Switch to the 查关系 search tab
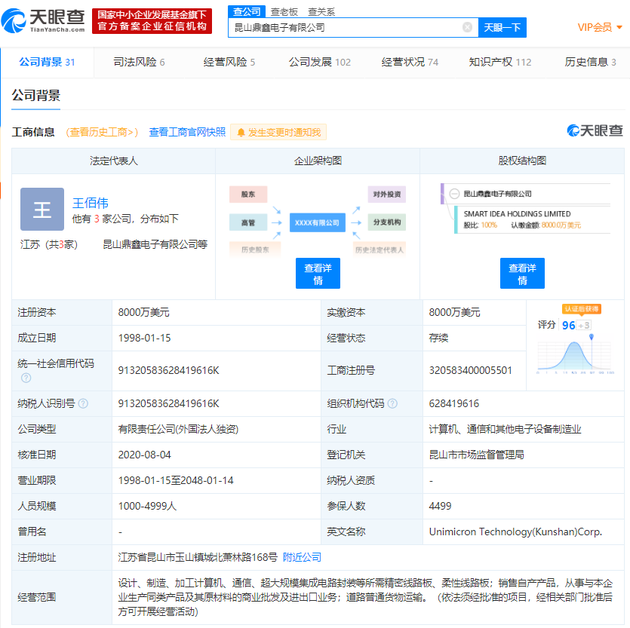 (321, 12)
